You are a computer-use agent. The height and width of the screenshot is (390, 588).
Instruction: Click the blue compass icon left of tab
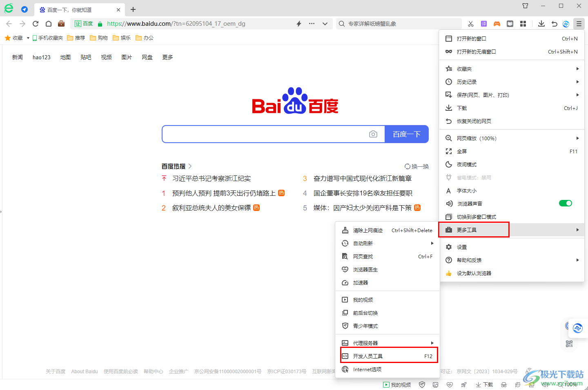pyautogui.click(x=24, y=9)
